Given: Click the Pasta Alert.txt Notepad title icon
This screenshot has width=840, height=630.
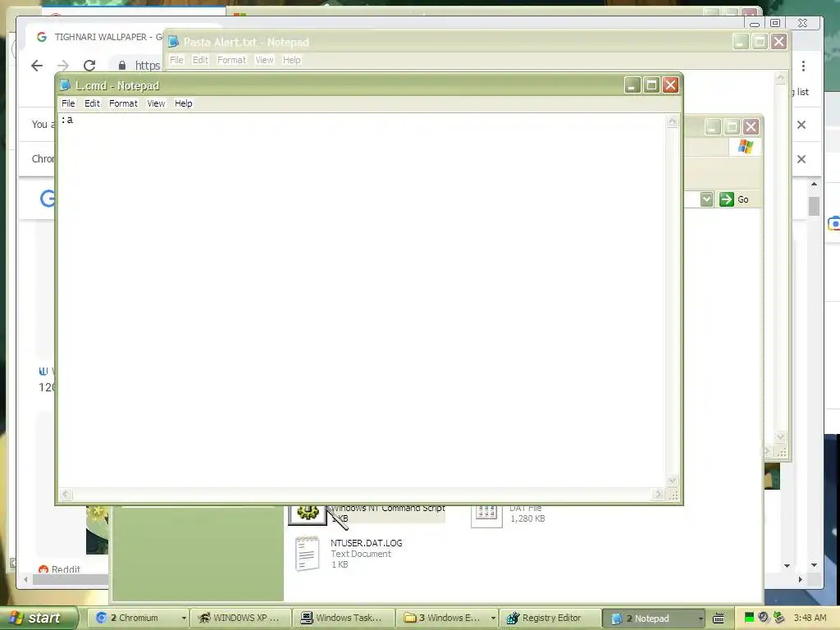Looking at the screenshot, I should [x=173, y=42].
